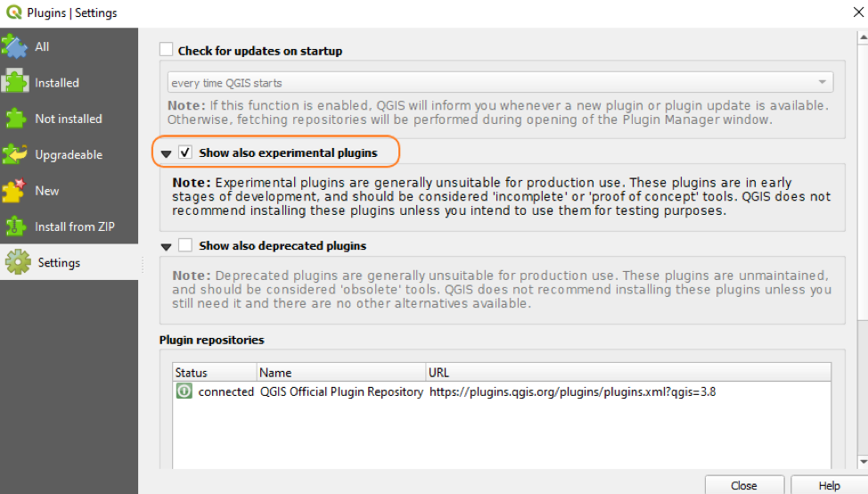This screenshot has height=494, width=868.
Task: Click the Help button
Action: (830, 485)
